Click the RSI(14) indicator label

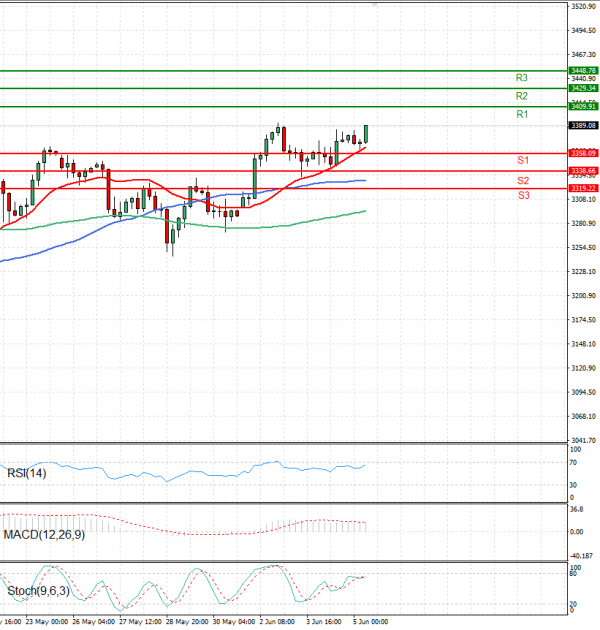[x=27, y=473]
